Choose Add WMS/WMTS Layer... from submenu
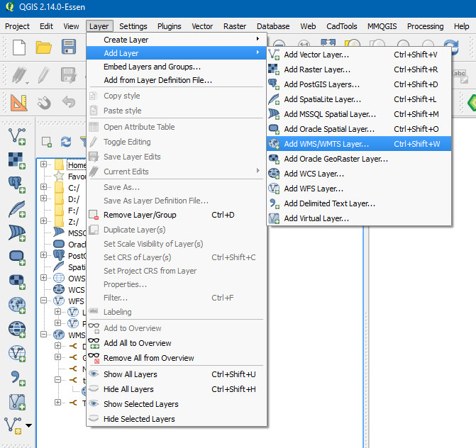The image size is (476, 448). (359, 144)
